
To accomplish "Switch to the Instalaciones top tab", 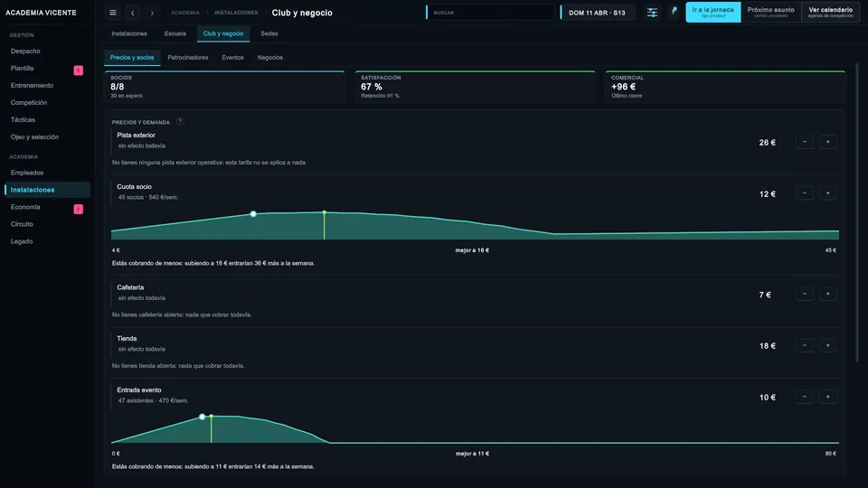I will click(129, 33).
